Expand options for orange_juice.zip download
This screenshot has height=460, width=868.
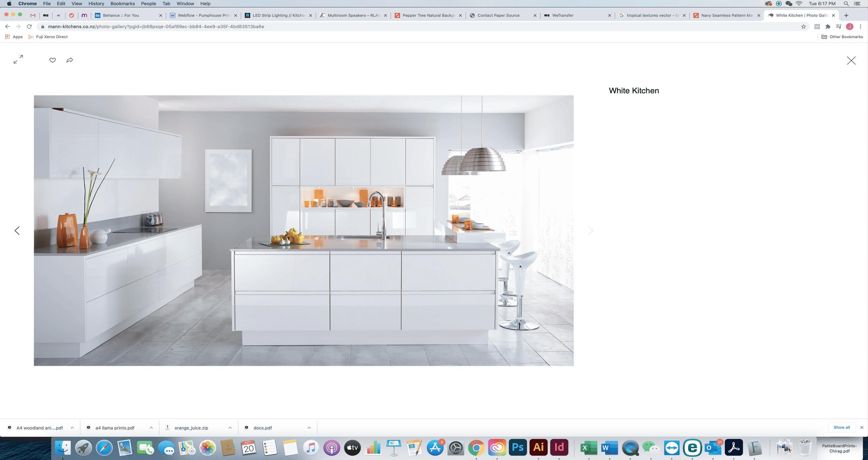230,428
